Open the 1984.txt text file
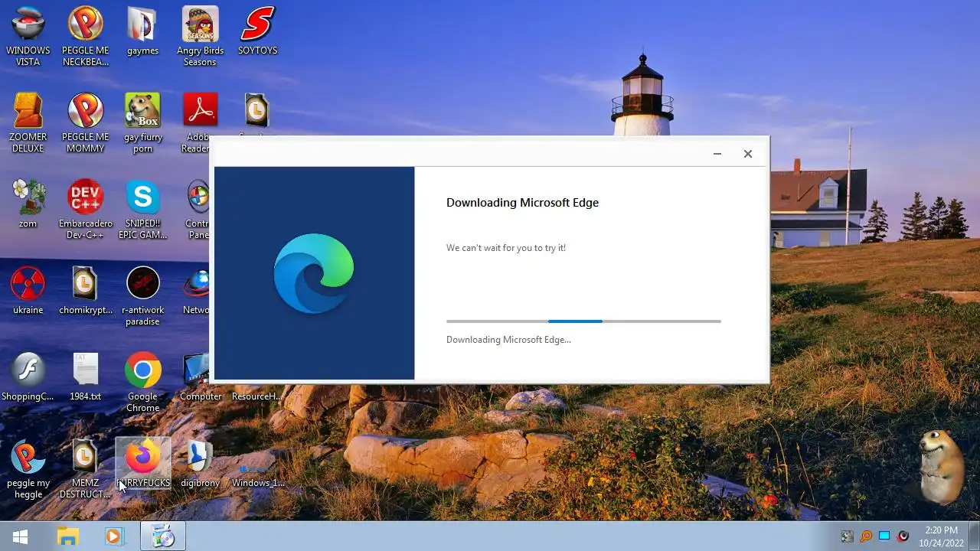This screenshot has width=980, height=551. [86, 377]
